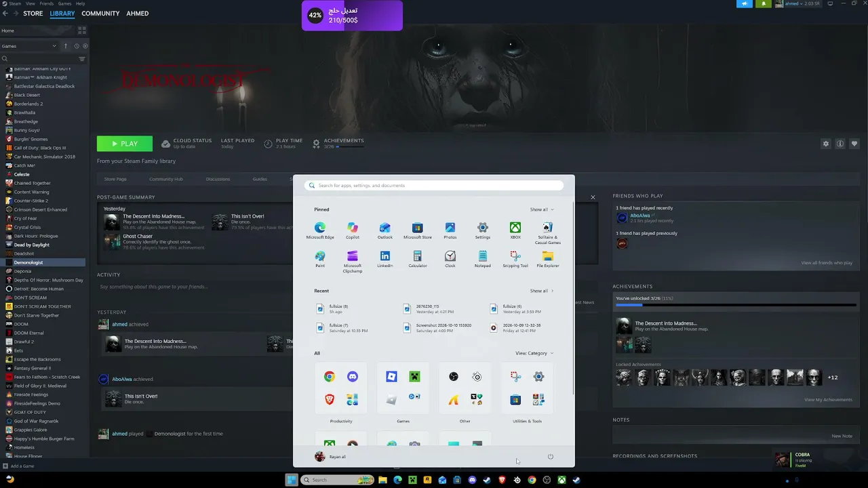Open the pinned XBOX app
The width and height of the screenshot is (868, 488).
(515, 230)
